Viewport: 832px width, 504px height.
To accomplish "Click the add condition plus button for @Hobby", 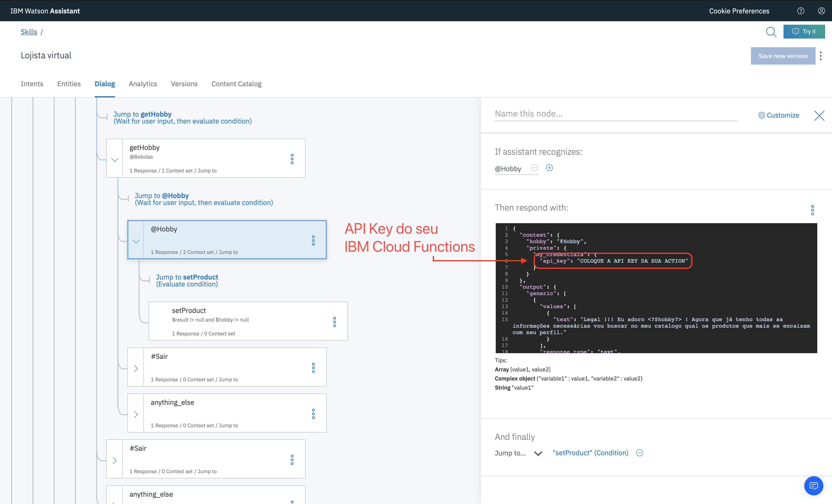I will 549,168.
